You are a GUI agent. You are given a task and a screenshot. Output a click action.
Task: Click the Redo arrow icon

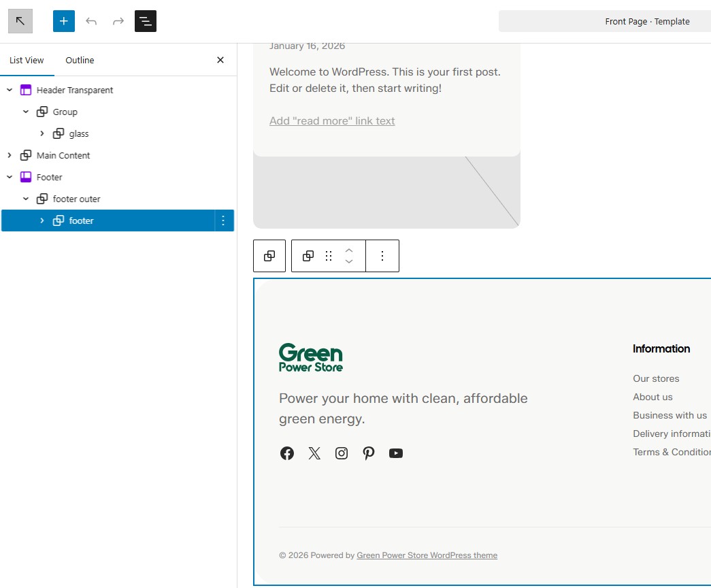[x=118, y=21]
